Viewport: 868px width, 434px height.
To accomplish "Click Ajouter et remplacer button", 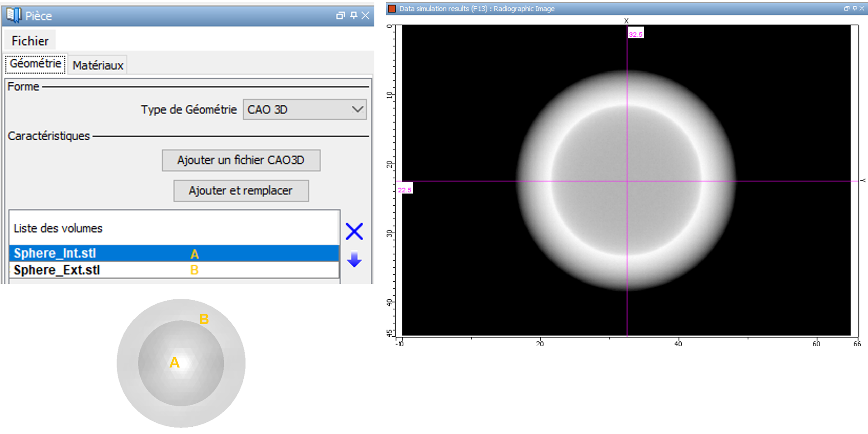I will click(241, 190).
